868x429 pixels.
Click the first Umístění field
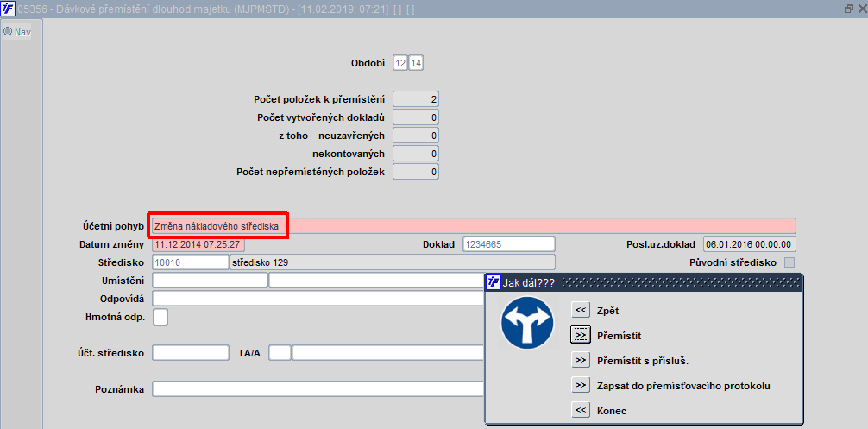coord(210,281)
